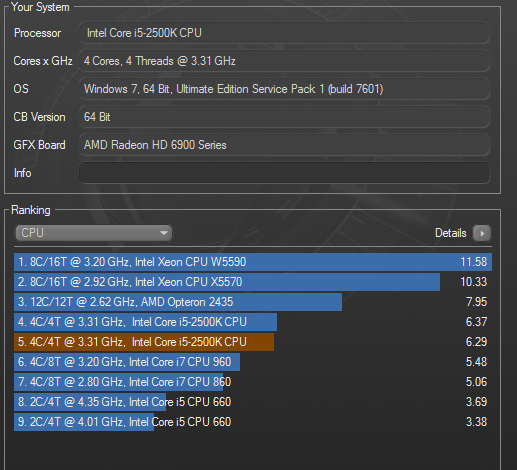Click the score value 6.37

[476, 322]
